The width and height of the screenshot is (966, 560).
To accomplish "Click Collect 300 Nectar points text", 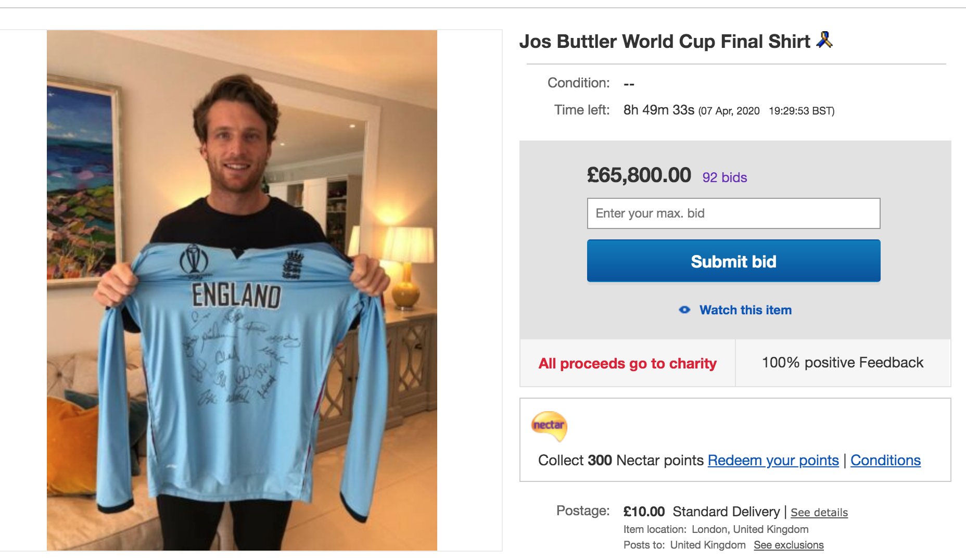I will point(620,460).
